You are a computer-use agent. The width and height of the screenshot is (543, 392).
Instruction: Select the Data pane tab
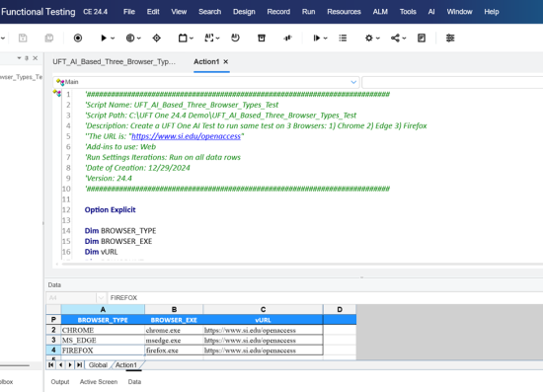134,381
